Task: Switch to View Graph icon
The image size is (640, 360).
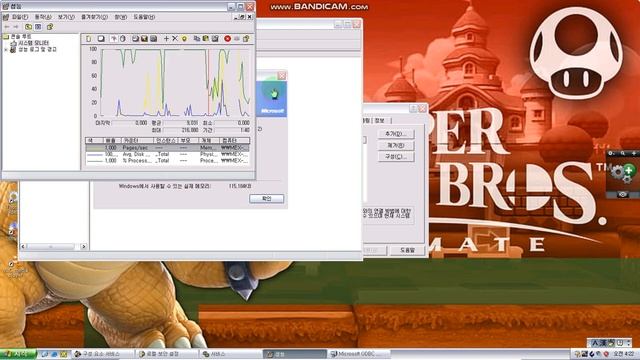Action: pos(135,38)
